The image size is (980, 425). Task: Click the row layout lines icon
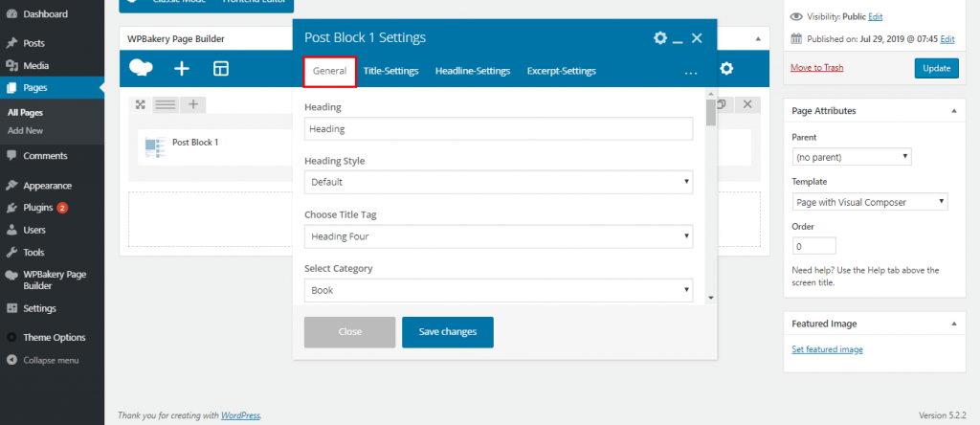(166, 104)
